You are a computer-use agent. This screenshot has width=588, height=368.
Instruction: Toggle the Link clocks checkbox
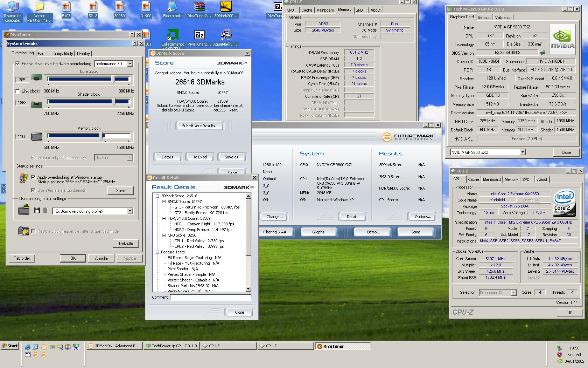click(x=17, y=91)
